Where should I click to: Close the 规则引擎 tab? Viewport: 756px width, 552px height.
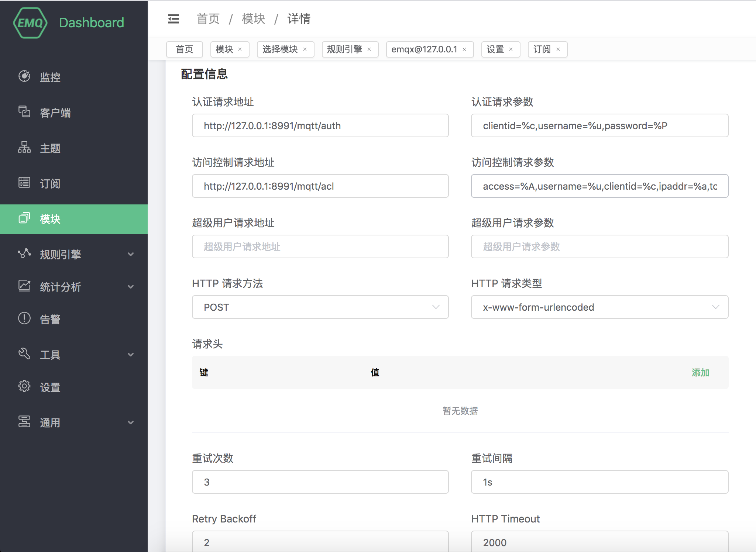click(x=369, y=49)
